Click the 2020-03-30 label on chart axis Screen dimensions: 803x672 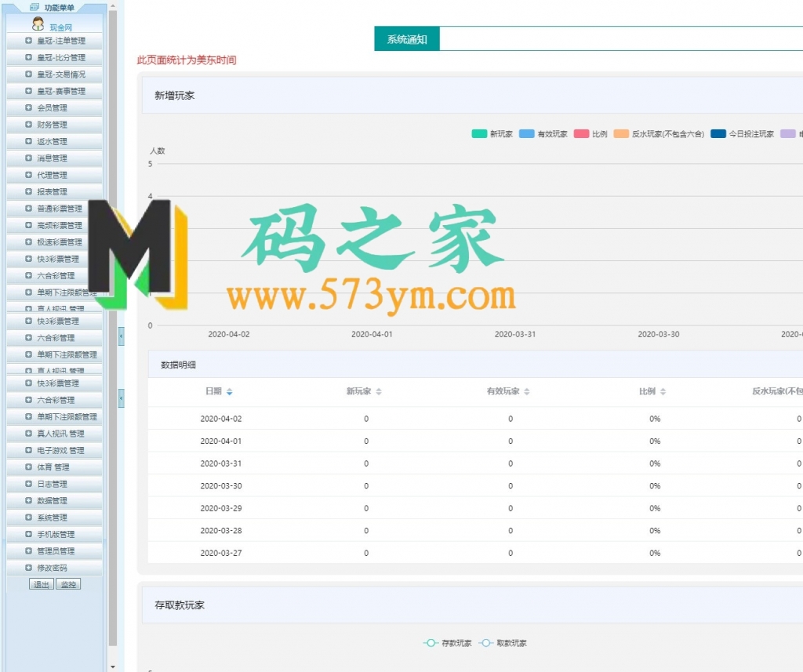point(659,335)
